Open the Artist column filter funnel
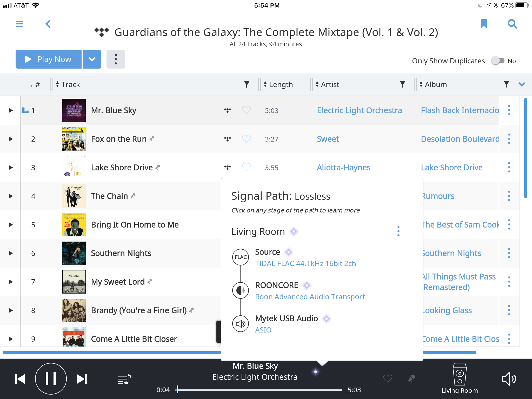532x399 pixels. point(402,84)
